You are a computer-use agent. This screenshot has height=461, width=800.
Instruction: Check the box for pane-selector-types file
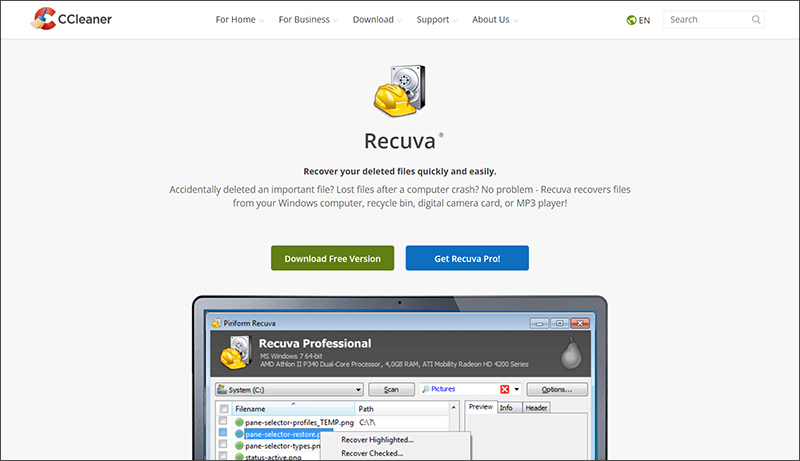click(223, 444)
